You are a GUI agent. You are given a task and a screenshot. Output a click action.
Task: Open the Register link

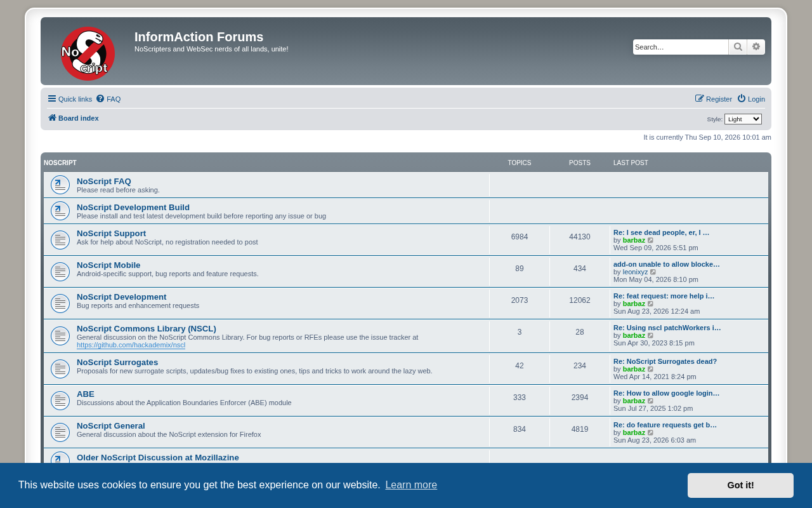click(714, 99)
